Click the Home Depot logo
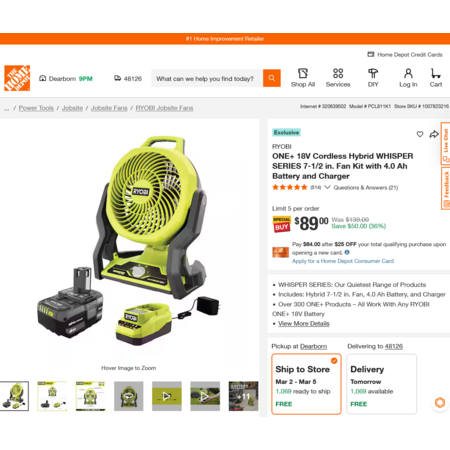450x450 pixels. (17, 78)
